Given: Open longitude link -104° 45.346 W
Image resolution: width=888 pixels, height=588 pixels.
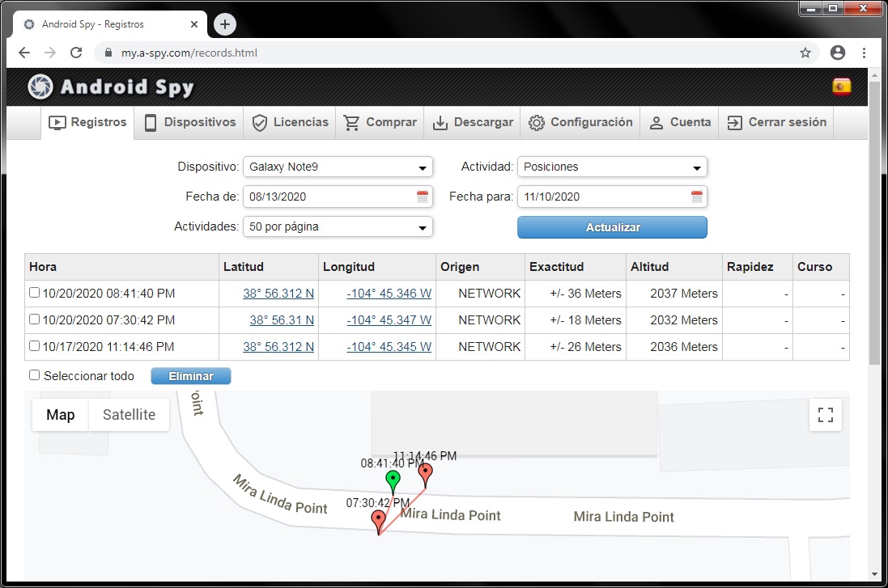Looking at the screenshot, I should [389, 294].
